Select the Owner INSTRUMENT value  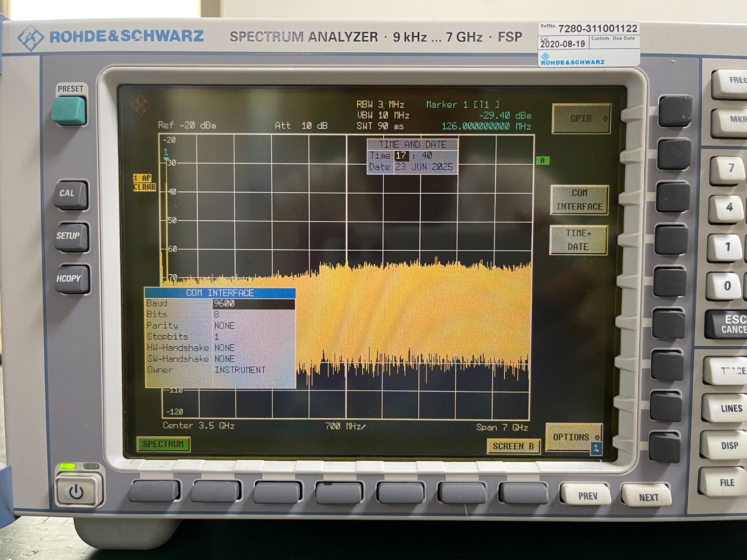click(x=240, y=370)
